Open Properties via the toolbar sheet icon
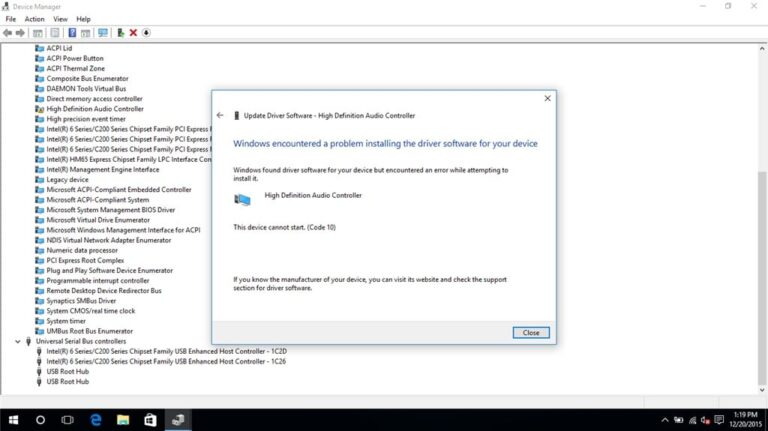The image size is (768, 431). click(x=55, y=33)
